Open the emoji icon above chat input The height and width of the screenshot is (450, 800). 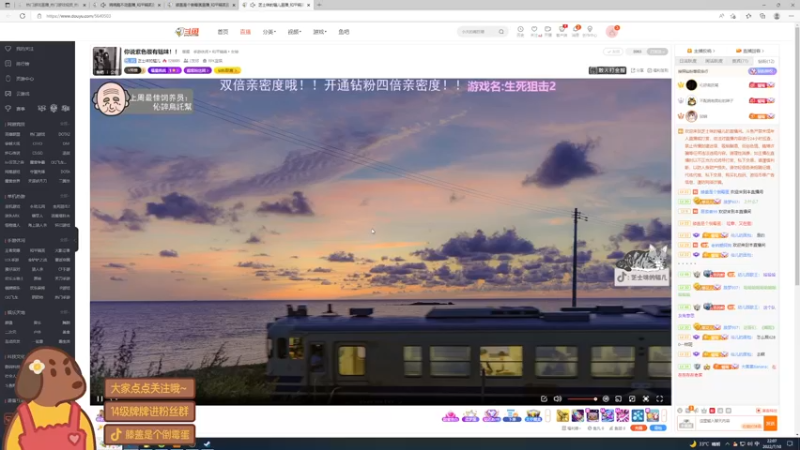pyautogui.click(x=680, y=410)
